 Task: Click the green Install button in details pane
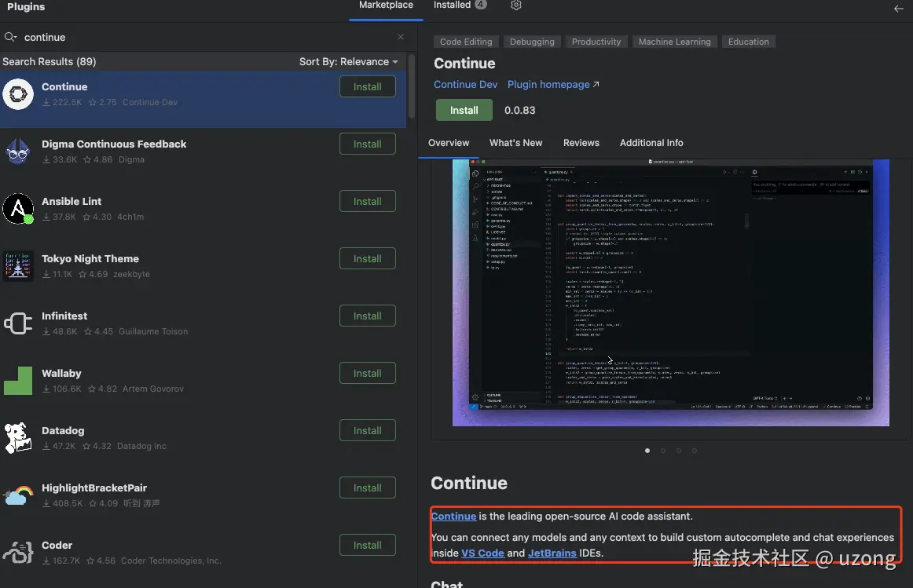[464, 110]
